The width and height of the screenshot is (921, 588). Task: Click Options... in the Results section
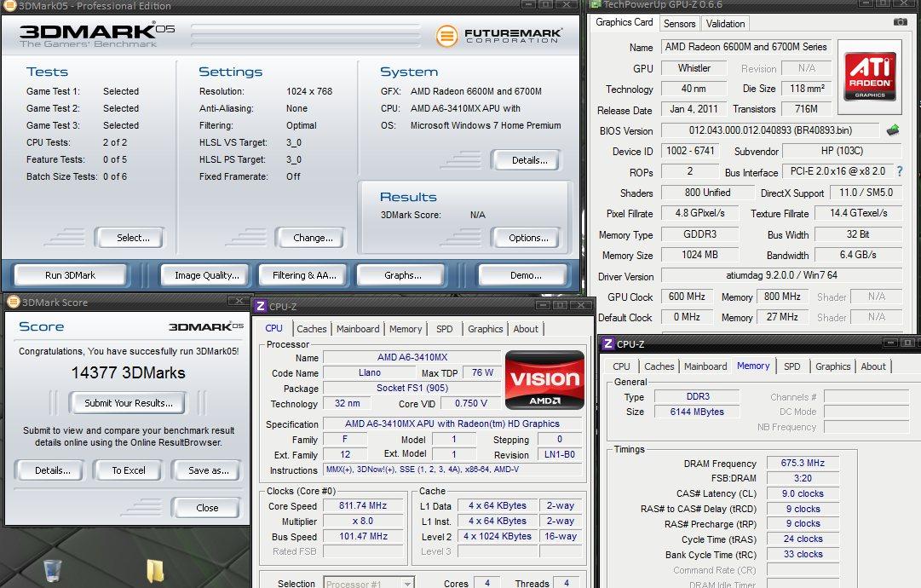(x=528, y=238)
